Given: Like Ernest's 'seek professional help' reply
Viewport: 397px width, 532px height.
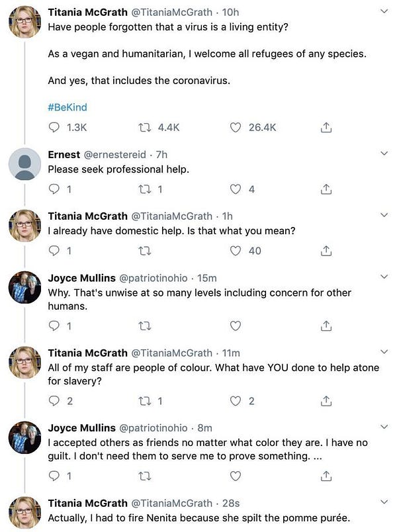Looking at the screenshot, I should click(x=236, y=189).
